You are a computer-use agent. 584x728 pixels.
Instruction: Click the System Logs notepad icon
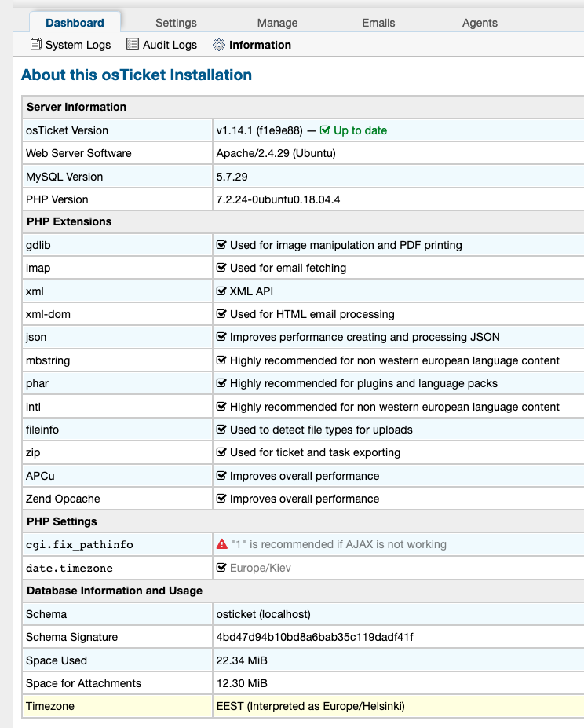(36, 44)
